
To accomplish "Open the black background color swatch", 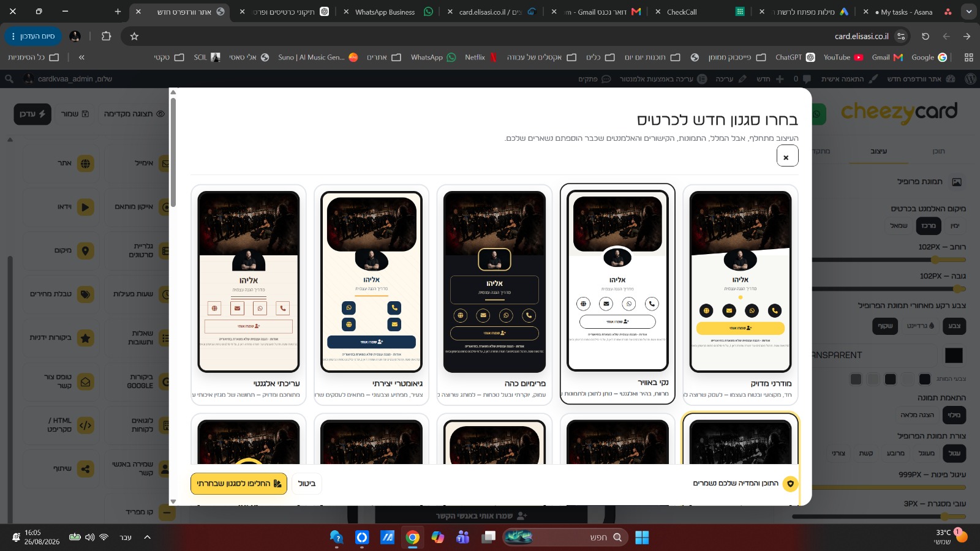I will (954, 355).
